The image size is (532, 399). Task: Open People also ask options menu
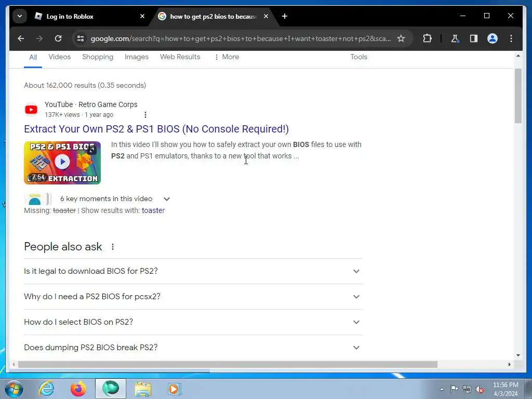(x=113, y=247)
